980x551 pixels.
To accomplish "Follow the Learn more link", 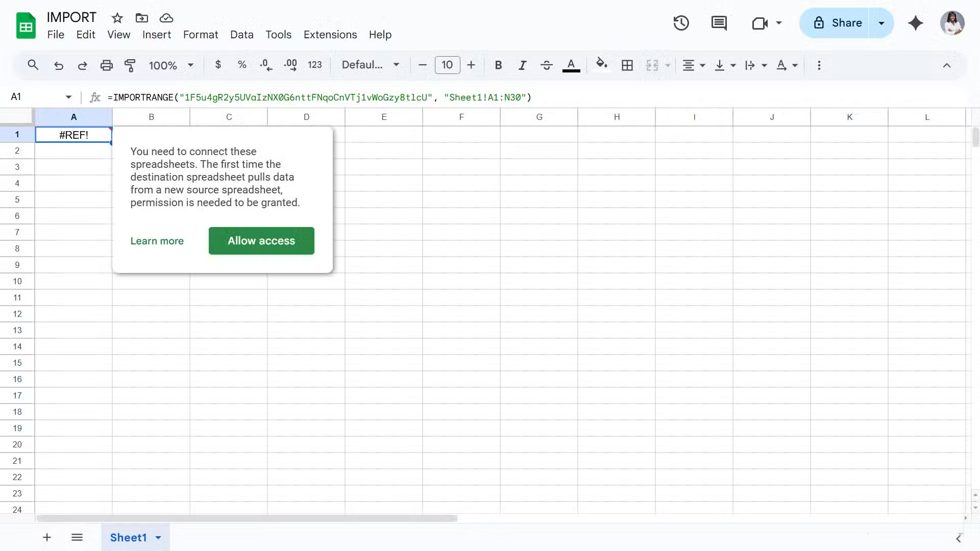I will [x=157, y=241].
